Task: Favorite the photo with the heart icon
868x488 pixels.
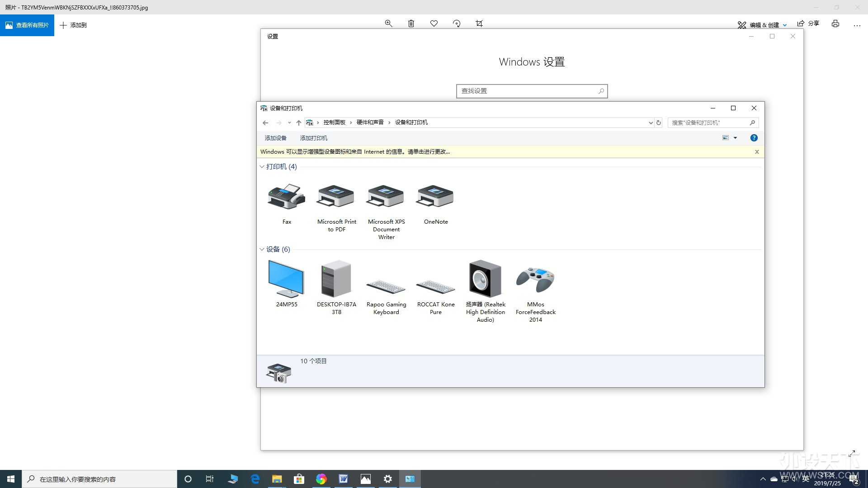Action: point(434,23)
